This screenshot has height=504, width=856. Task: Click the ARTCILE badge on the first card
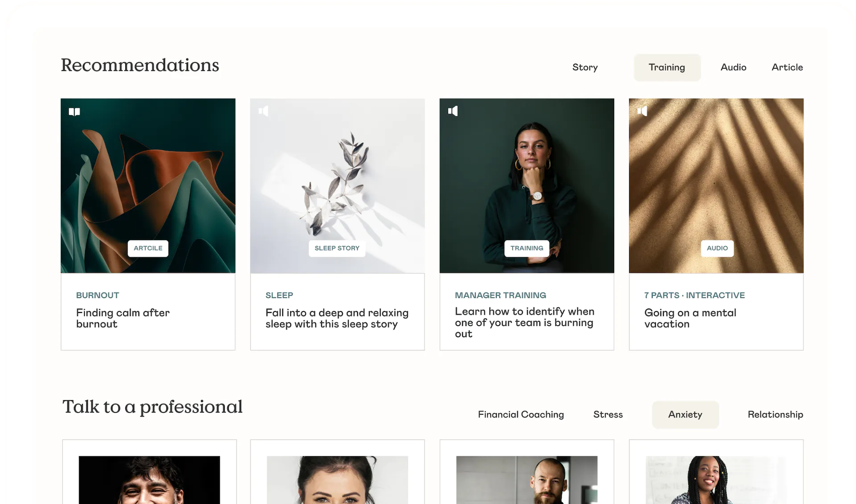click(148, 248)
